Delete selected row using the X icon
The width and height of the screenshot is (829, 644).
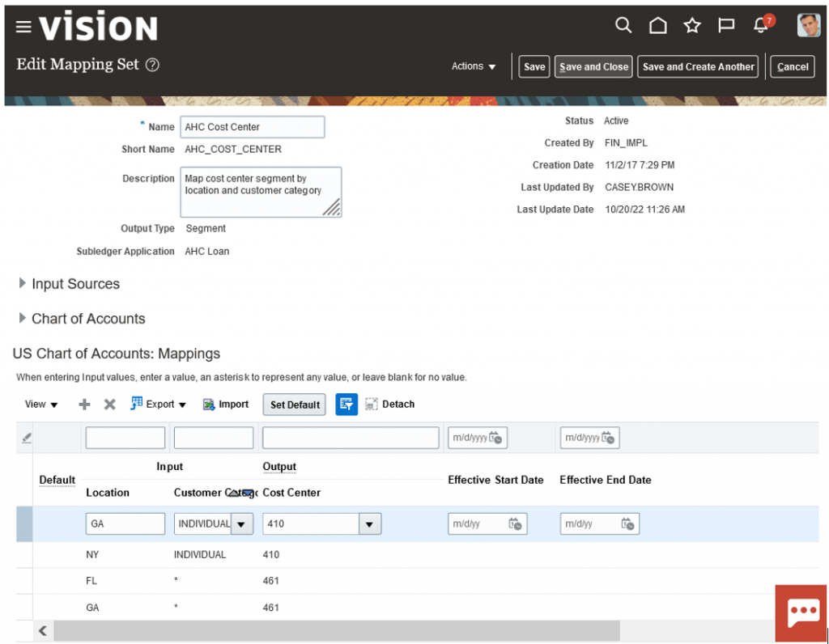click(x=109, y=404)
